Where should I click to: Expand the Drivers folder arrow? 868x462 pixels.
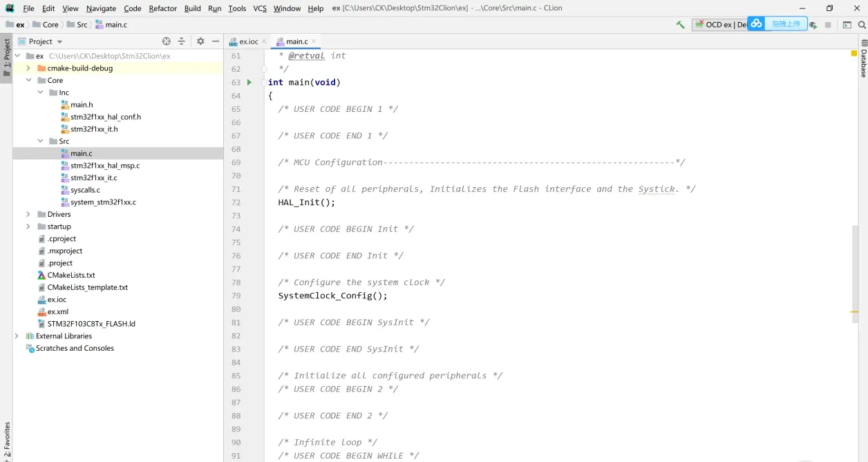(x=28, y=215)
